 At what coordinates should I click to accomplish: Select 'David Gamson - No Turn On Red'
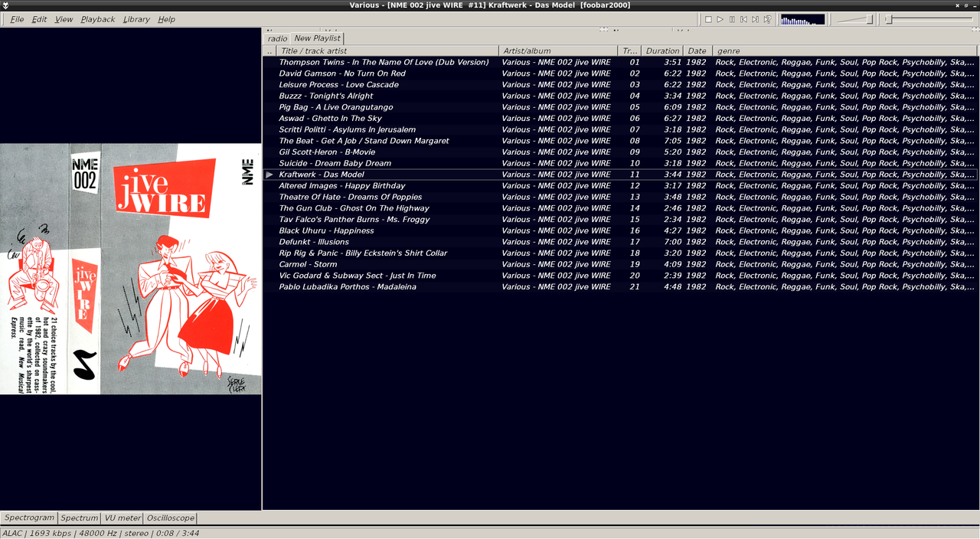click(342, 73)
